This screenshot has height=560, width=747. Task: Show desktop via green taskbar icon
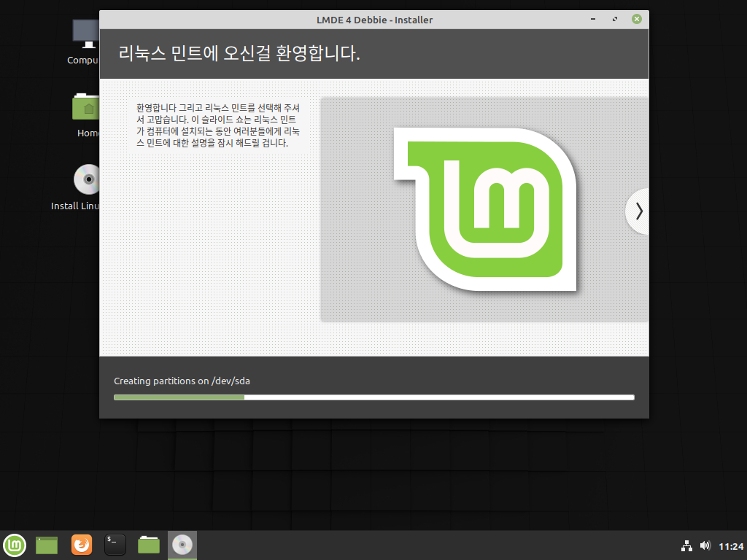tap(47, 545)
